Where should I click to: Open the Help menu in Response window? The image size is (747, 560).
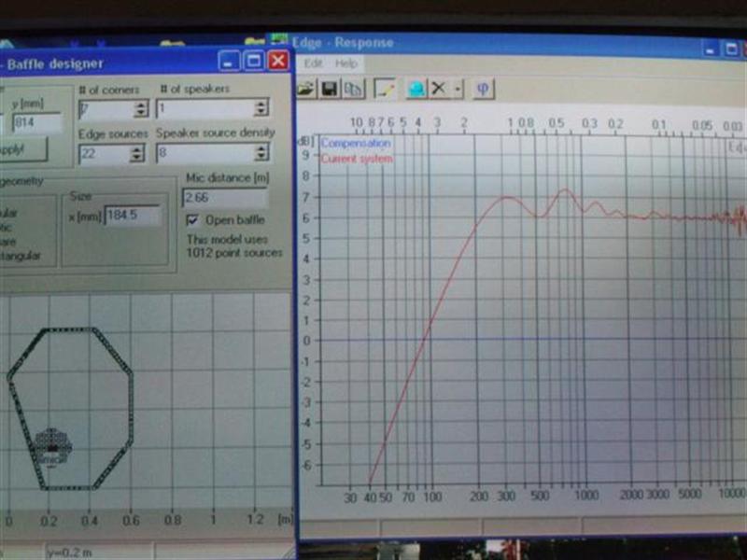point(346,63)
